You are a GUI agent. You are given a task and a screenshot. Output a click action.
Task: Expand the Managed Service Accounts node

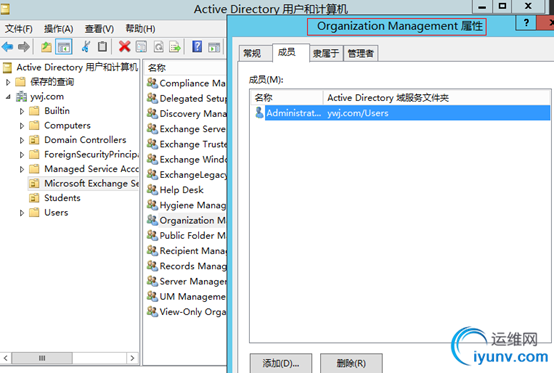tap(22, 169)
